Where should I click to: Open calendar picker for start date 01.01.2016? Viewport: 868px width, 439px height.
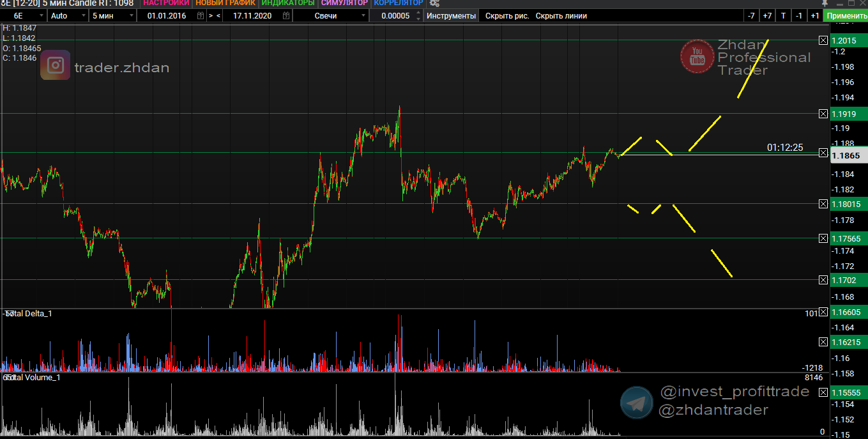pos(201,15)
